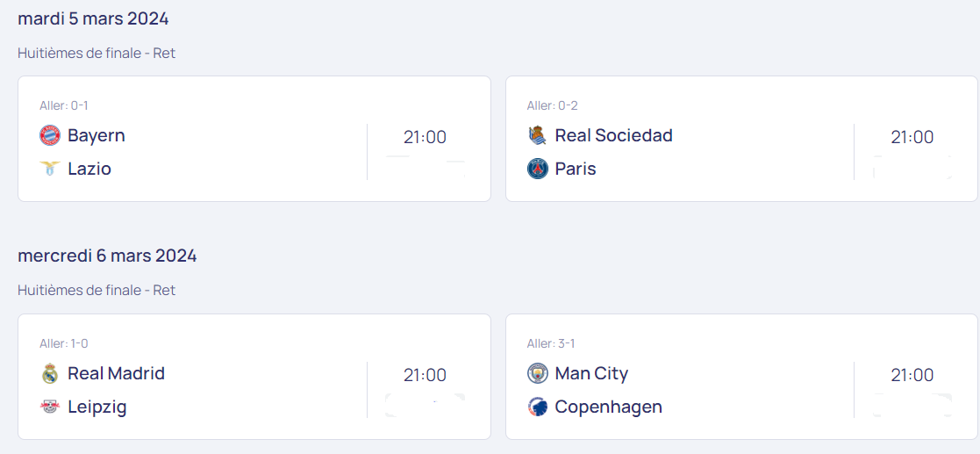This screenshot has width=980, height=454.
Task: Open the Man City team link
Action: [x=591, y=373]
